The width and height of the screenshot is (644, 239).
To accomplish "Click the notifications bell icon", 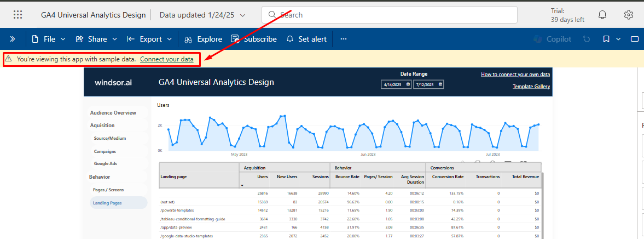I will pos(602,15).
